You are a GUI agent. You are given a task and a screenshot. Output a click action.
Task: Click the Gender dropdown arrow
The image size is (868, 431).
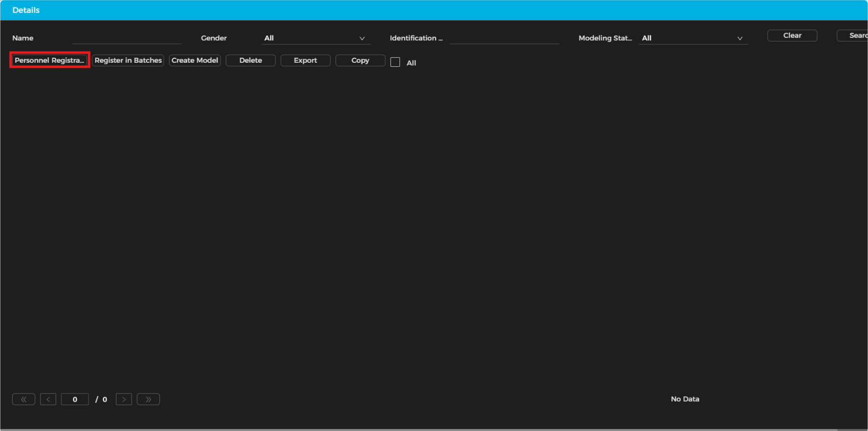(x=362, y=38)
